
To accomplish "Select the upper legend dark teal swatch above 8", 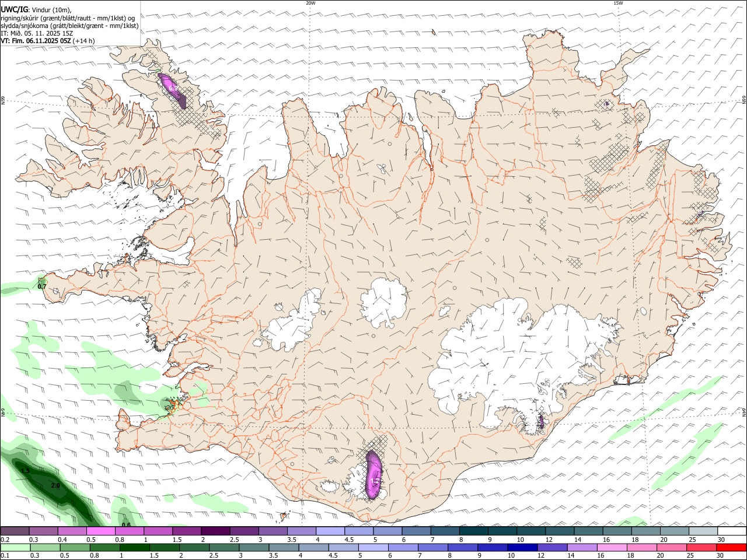I will 474,531.
